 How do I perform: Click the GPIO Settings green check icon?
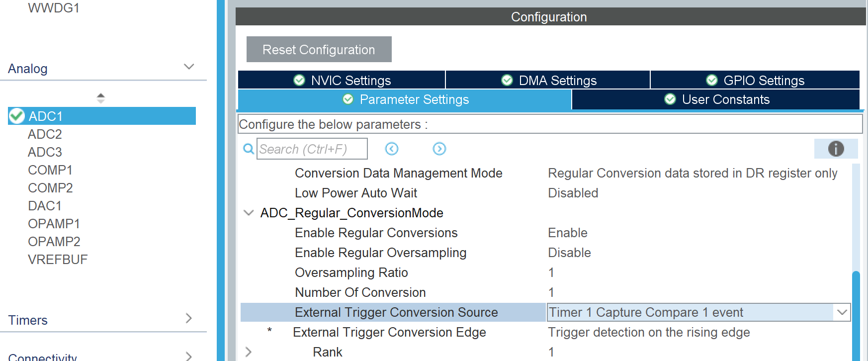click(712, 80)
